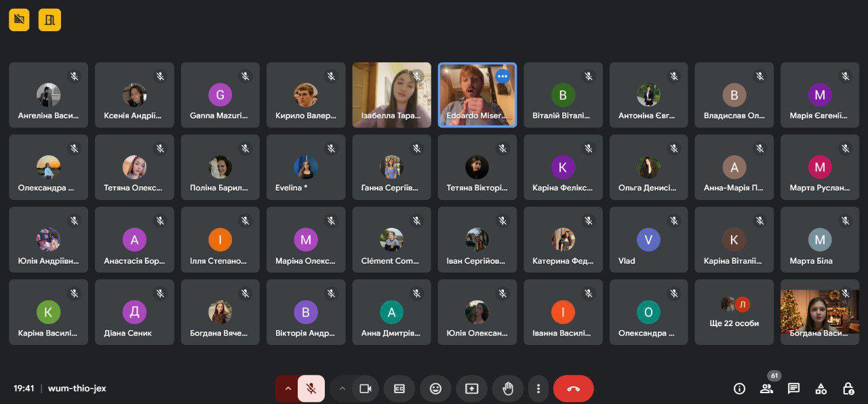Turn on closed captions
Viewport: 868px width, 404px height.
[399, 388]
